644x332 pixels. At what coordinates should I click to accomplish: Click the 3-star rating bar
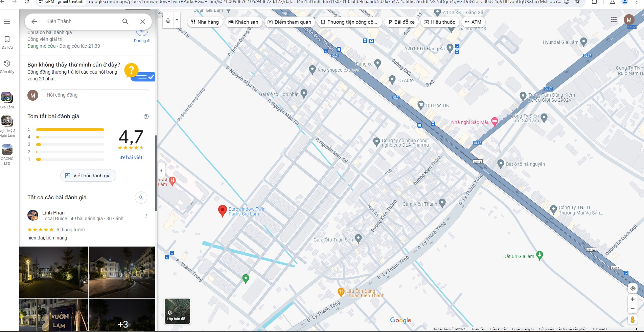70,145
